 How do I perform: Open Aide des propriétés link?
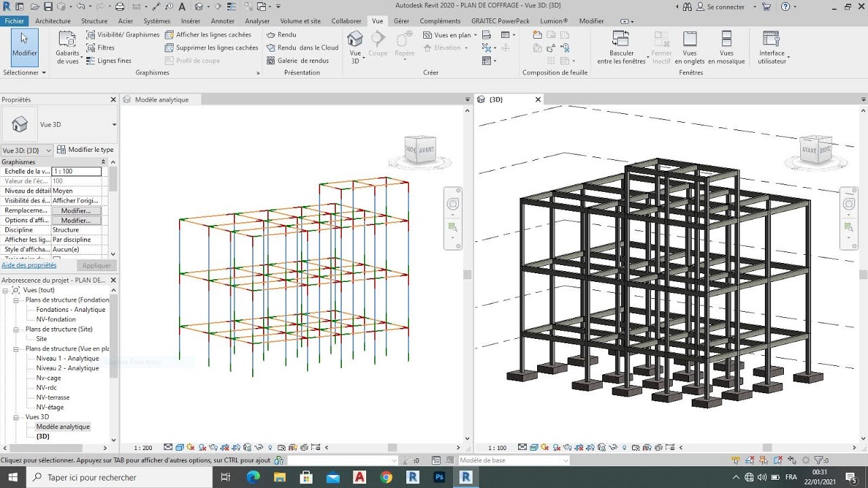pos(29,266)
